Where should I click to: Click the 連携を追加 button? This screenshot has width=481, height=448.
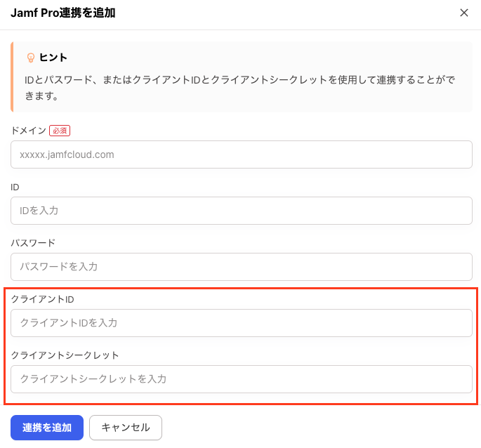pyautogui.click(x=47, y=428)
